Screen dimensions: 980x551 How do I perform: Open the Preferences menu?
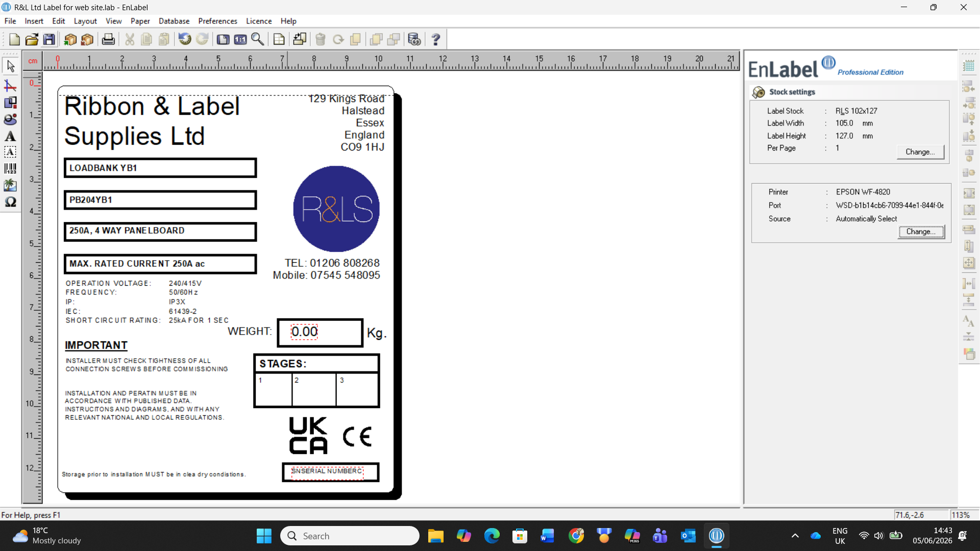218,21
